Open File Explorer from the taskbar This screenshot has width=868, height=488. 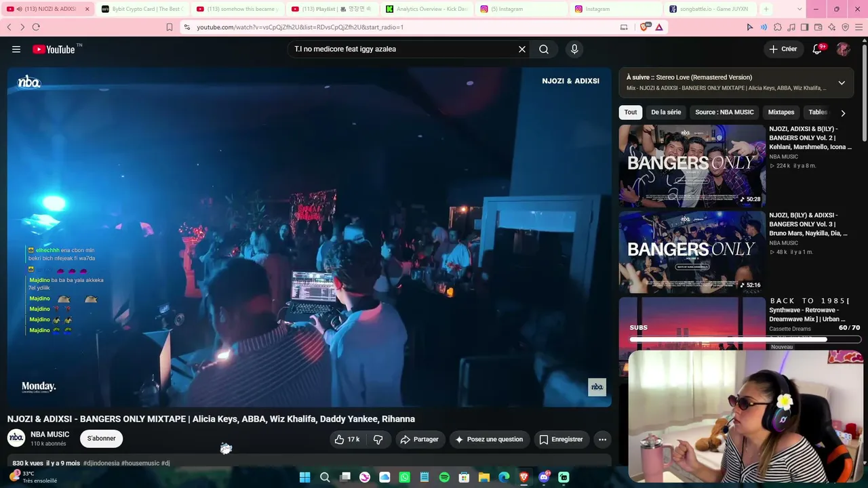(484, 477)
